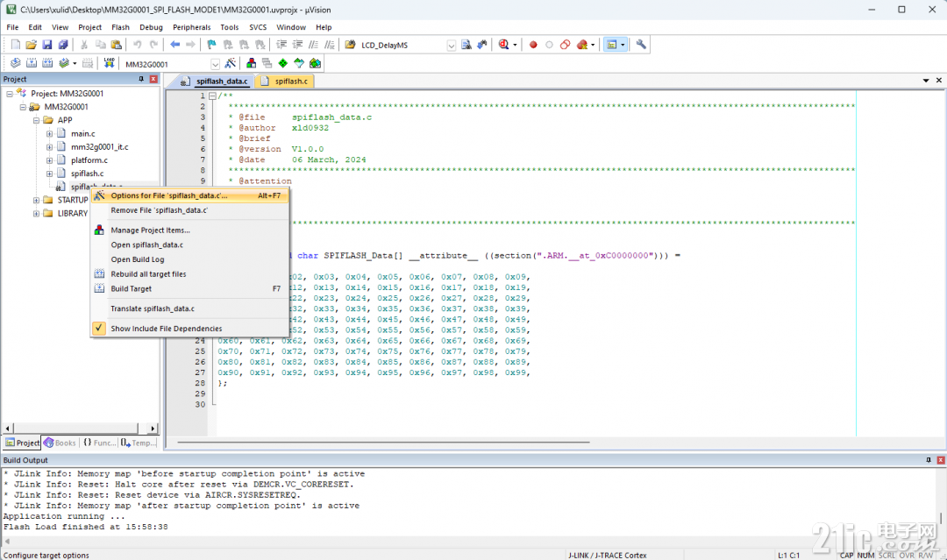Screen dimensions: 947x560
Task: Click the Select Software Packs icon
Action: coord(299,63)
